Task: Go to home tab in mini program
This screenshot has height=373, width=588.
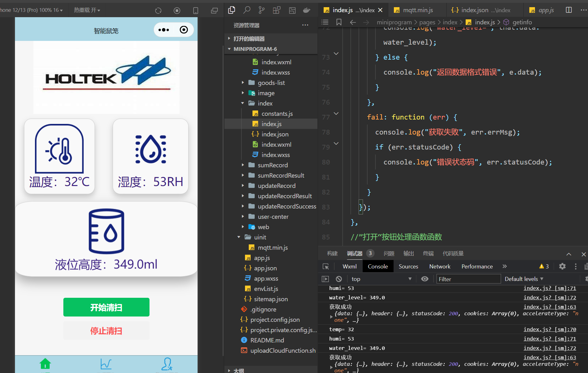Action: point(45,364)
